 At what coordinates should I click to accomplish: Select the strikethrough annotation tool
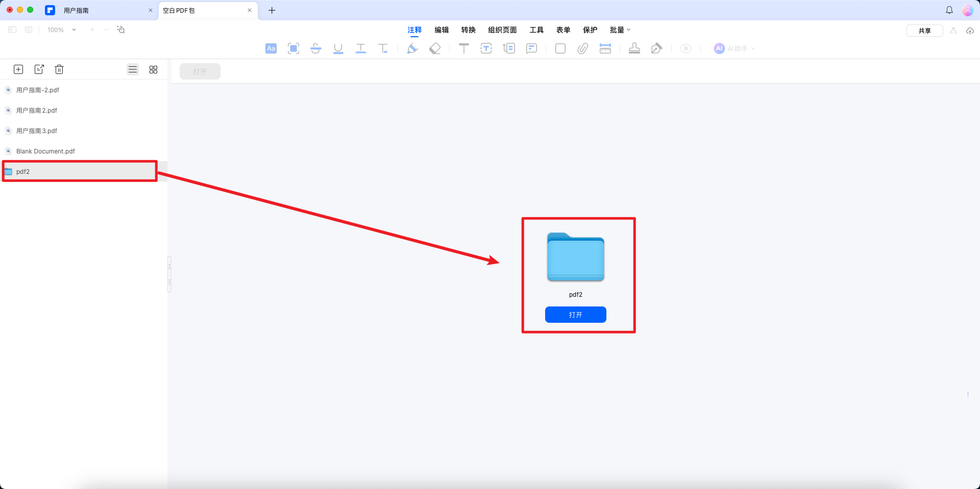pos(315,48)
